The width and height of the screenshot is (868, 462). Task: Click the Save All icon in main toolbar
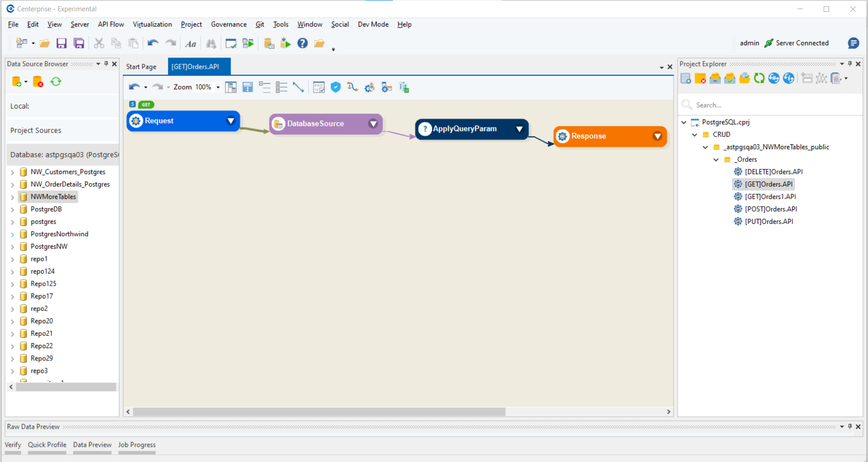click(x=79, y=43)
